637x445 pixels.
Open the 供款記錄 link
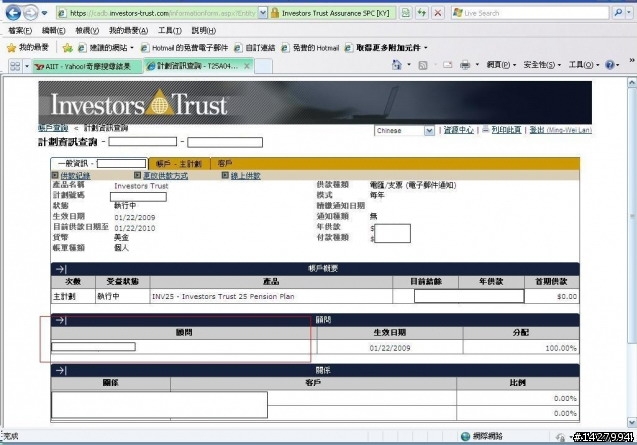75,176
